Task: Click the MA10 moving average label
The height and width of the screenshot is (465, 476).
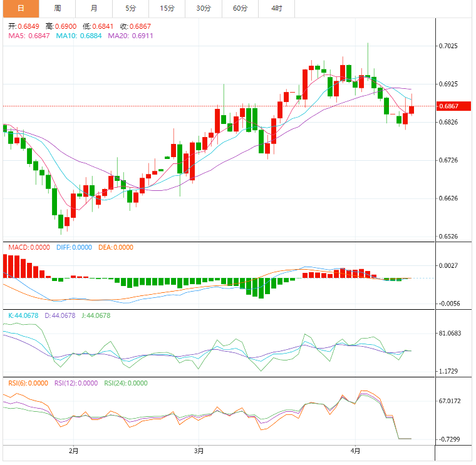Action: click(80, 36)
